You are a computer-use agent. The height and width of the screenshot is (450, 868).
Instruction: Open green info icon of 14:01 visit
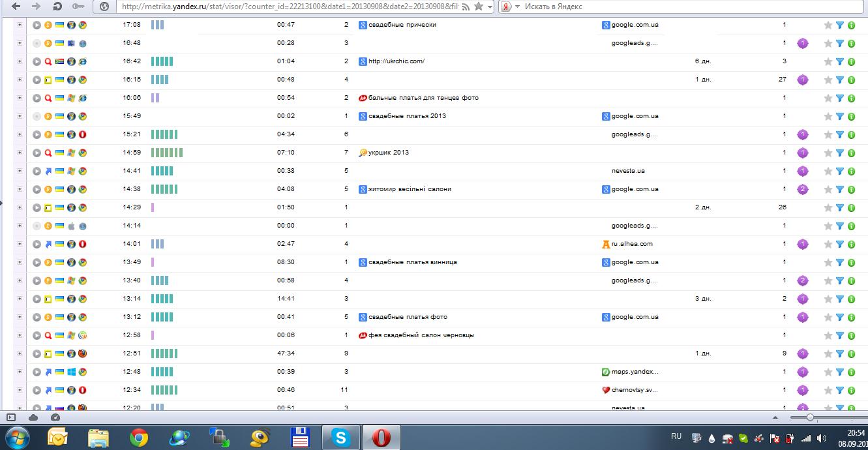(x=851, y=244)
